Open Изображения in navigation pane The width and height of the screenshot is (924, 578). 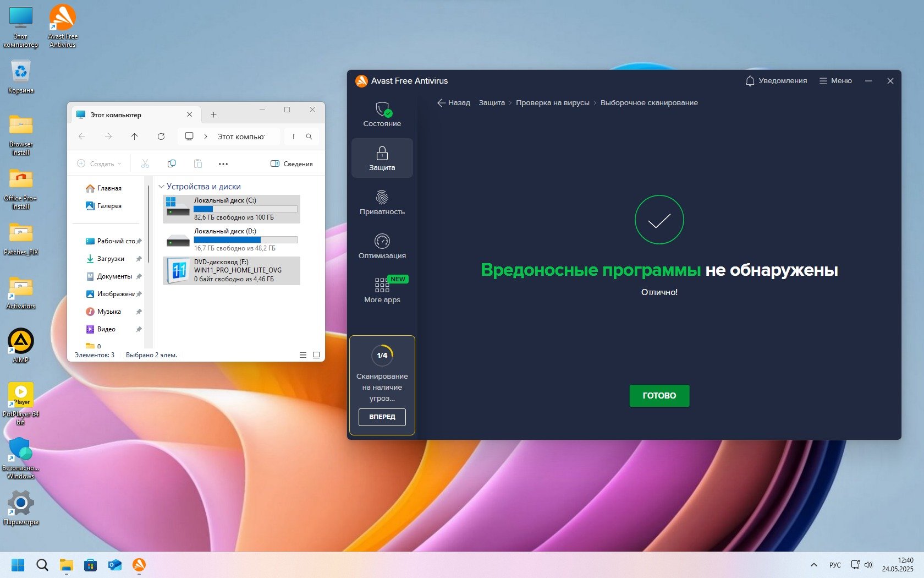113,294
